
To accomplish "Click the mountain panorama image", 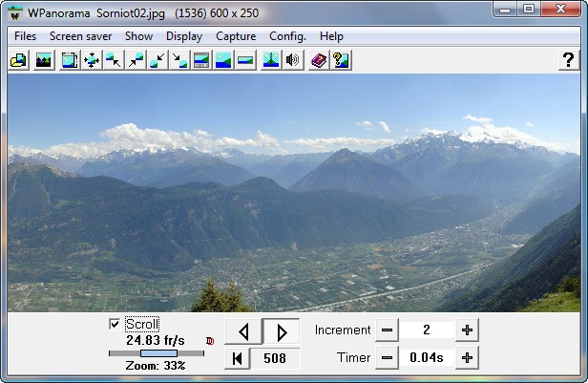I will (294, 193).
